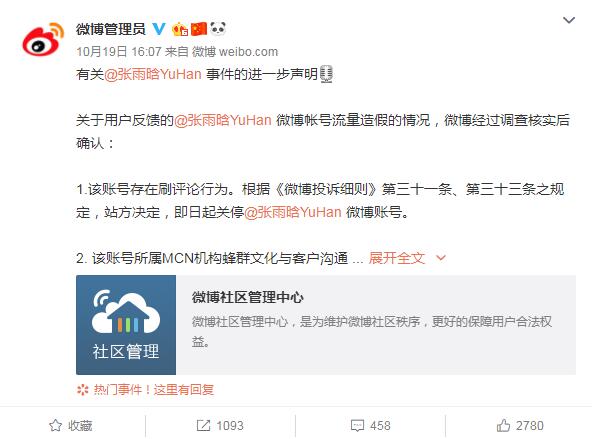Click the Chinese flag badge icon

pos(199,29)
